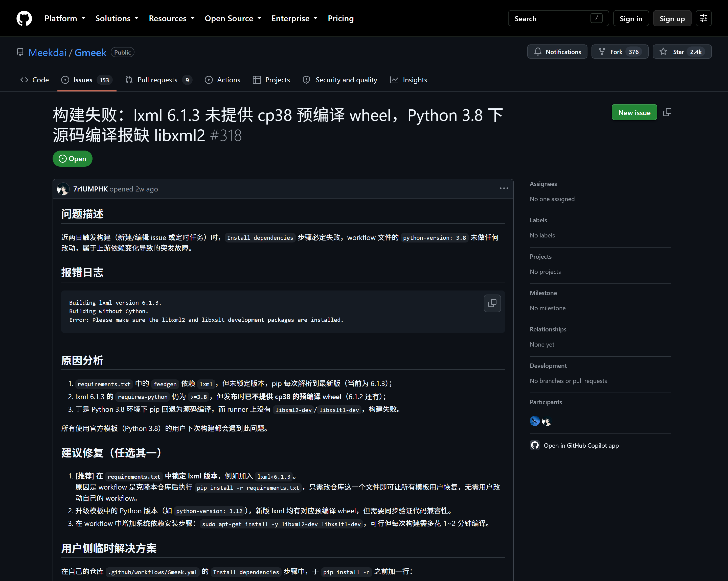Click the Pull requests count badge 9
The width and height of the screenshot is (728, 581).
pos(187,80)
